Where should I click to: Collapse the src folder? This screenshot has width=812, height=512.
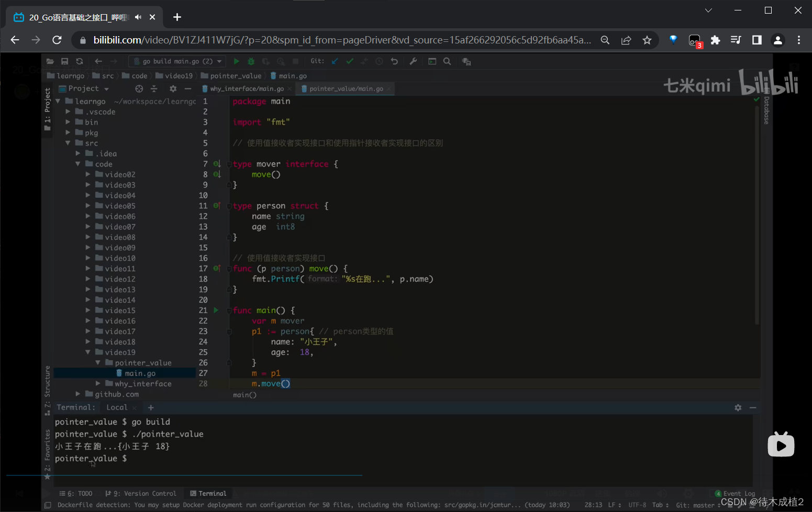[x=68, y=143]
